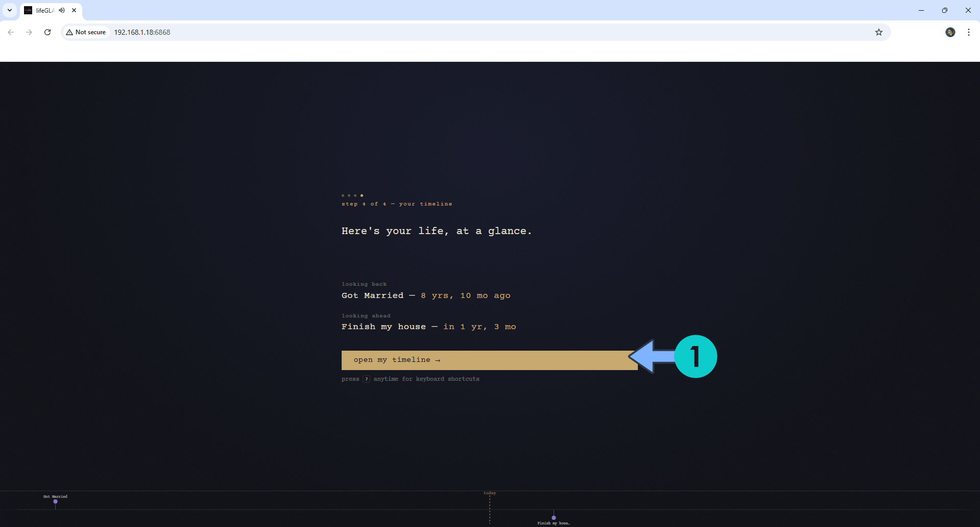Reload the page with the refresh icon

click(x=47, y=32)
